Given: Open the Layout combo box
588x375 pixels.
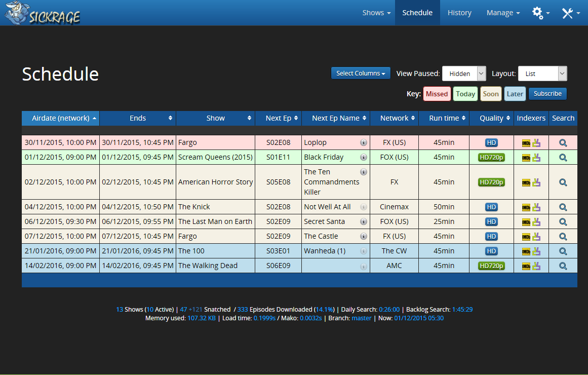Looking at the screenshot, I should pos(542,74).
